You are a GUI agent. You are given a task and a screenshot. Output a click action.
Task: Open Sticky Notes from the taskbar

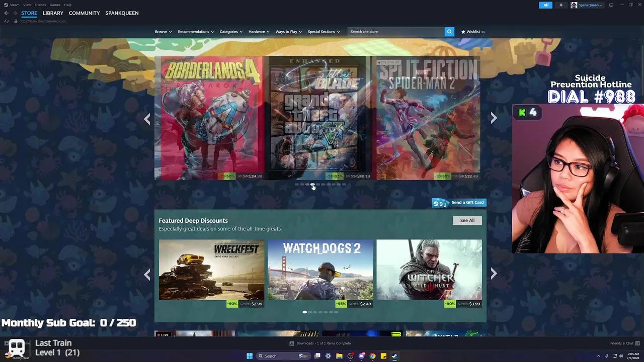click(383, 356)
